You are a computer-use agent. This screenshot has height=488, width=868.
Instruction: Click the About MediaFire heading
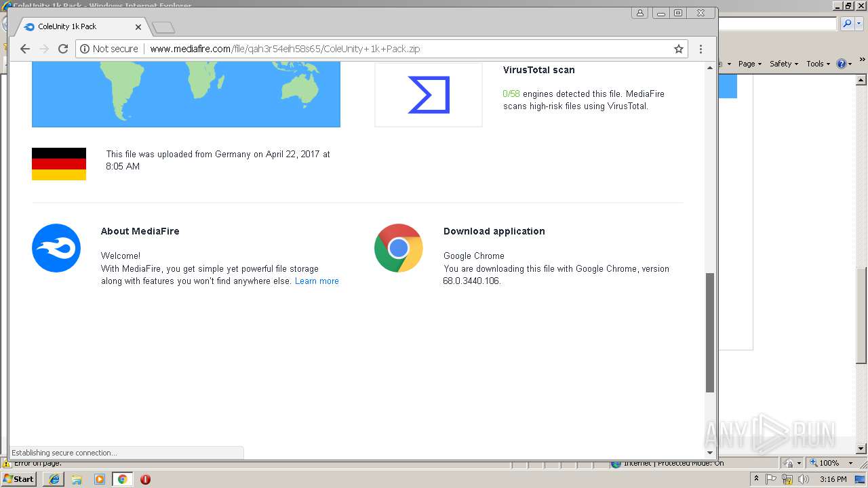tap(140, 231)
